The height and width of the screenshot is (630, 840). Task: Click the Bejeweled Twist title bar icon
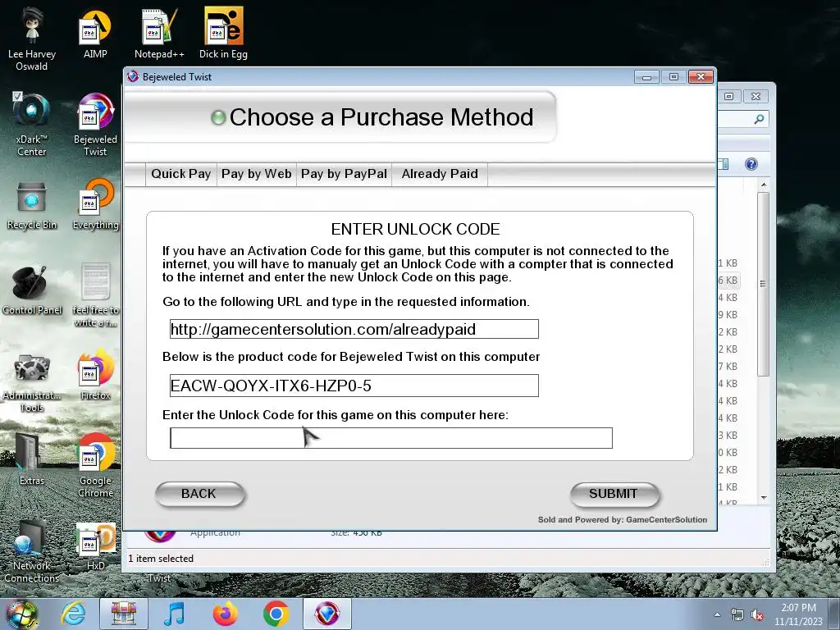(x=133, y=76)
